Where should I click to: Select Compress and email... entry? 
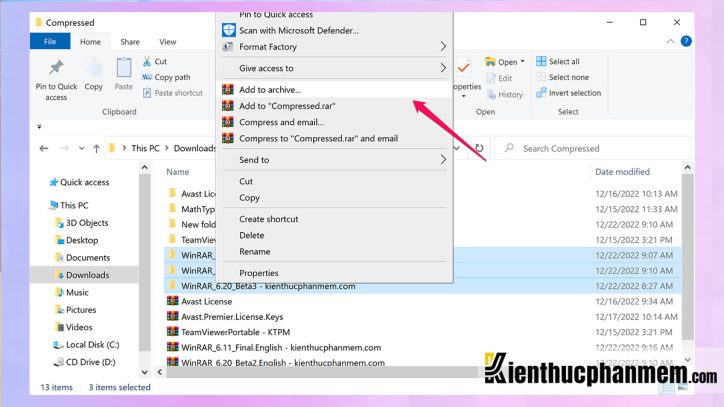tap(333, 122)
